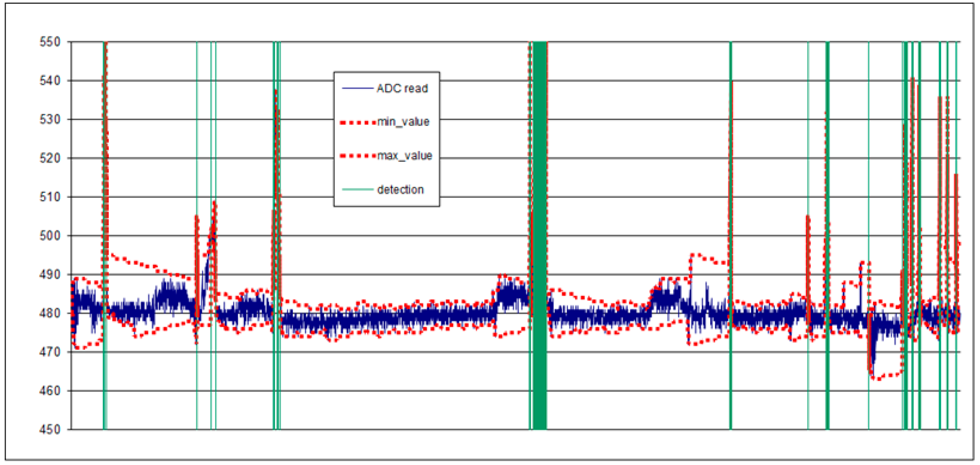
Task: Open options on the detection legend entry
Action: (401, 189)
